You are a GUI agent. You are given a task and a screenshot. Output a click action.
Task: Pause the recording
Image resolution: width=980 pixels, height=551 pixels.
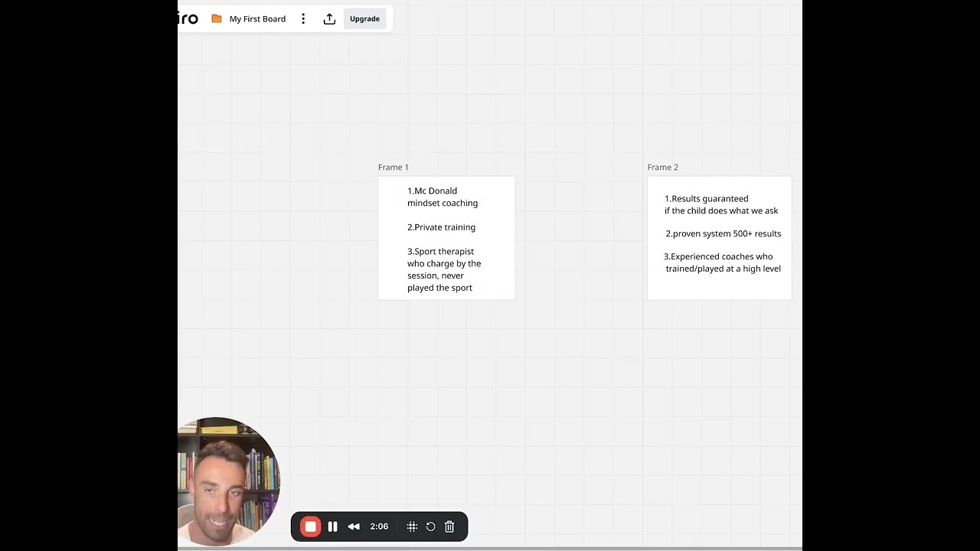pyautogui.click(x=332, y=527)
